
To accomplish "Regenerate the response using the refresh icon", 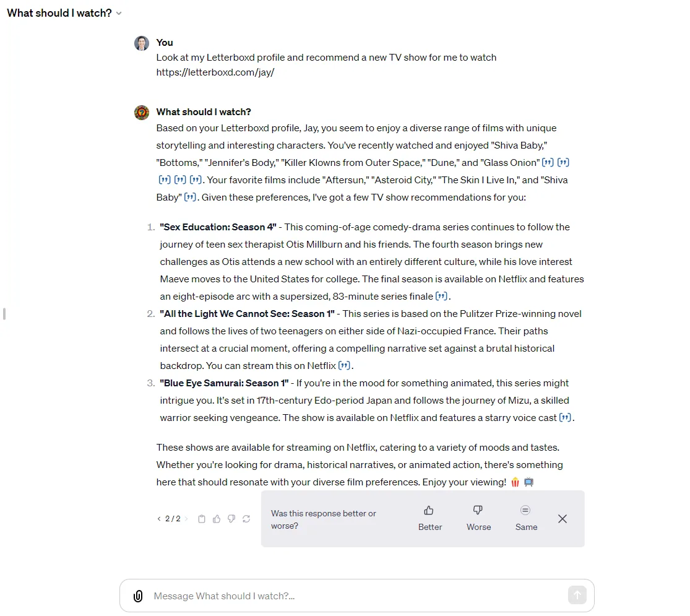I will pyautogui.click(x=246, y=519).
